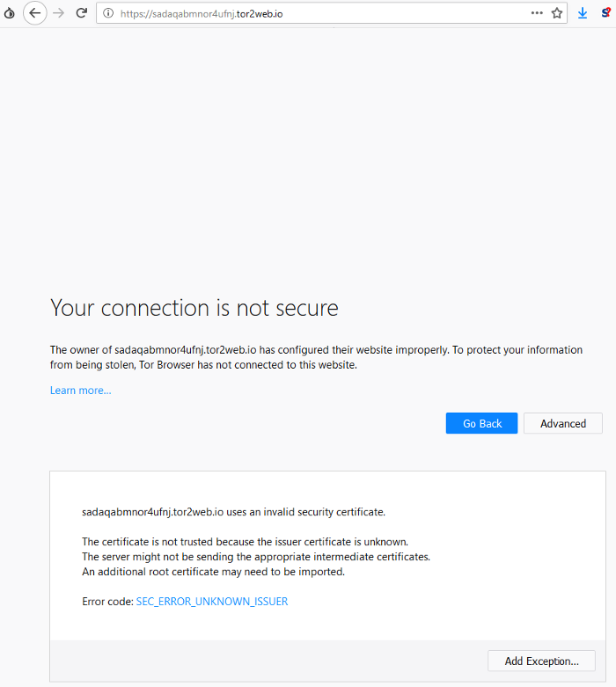The width and height of the screenshot is (616, 687).
Task: Reload the current page
Action: tap(82, 13)
